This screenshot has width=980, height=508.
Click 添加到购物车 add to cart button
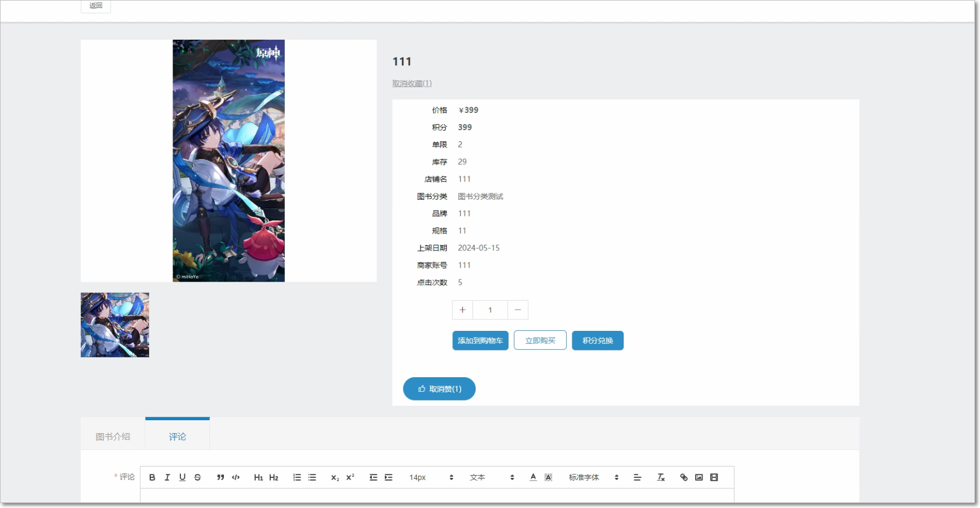pyautogui.click(x=480, y=340)
